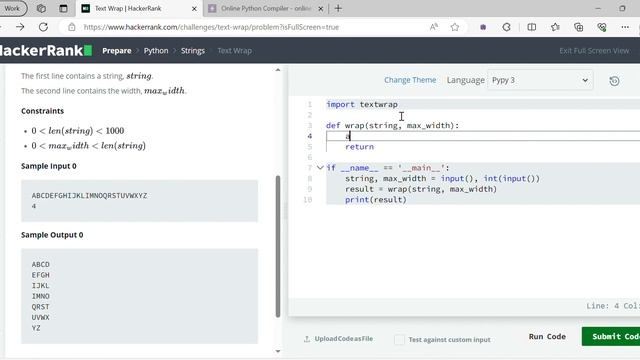The height and width of the screenshot is (360, 640).
Task: Open the Favorites list icon
Action: click(x=555, y=27)
